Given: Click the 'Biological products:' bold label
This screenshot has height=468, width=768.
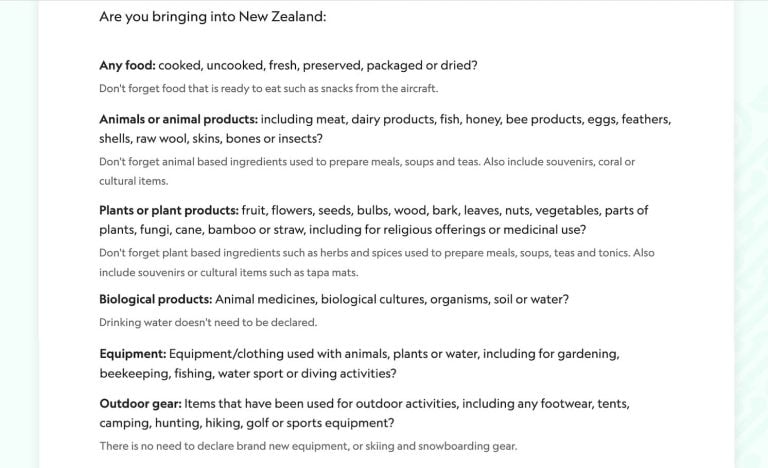Looking at the screenshot, I should coord(155,299).
